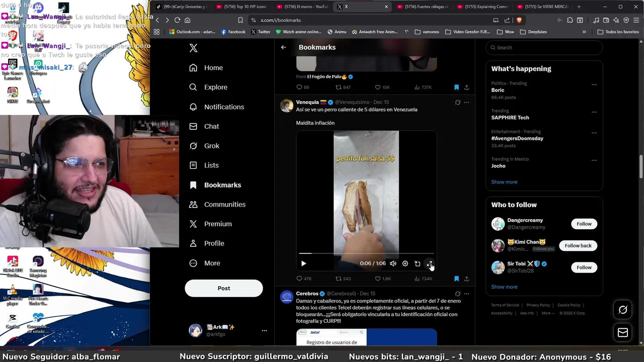644x362 pixels.
Task: Open floating Grok button
Action: coord(623,310)
